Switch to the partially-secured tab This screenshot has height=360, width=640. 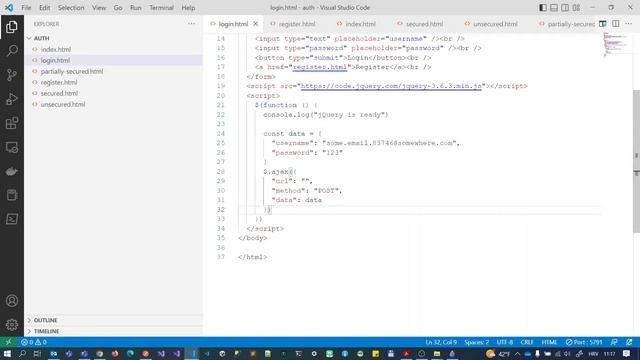[567, 24]
